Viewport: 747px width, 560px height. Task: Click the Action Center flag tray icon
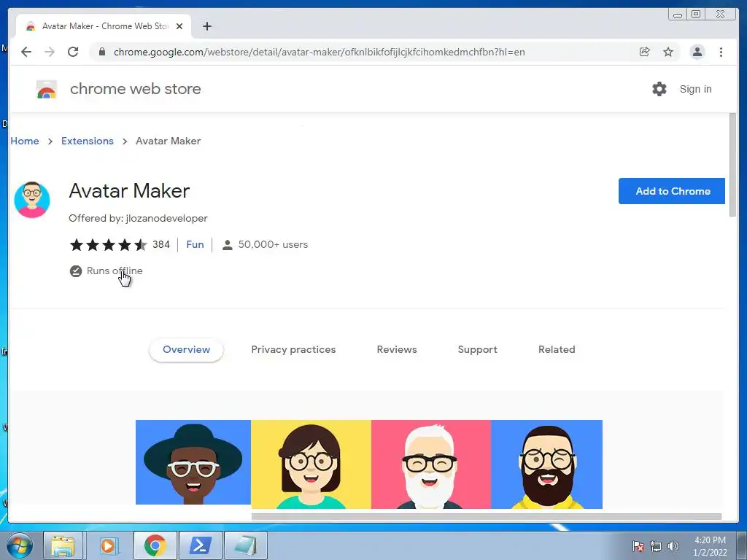(x=638, y=546)
